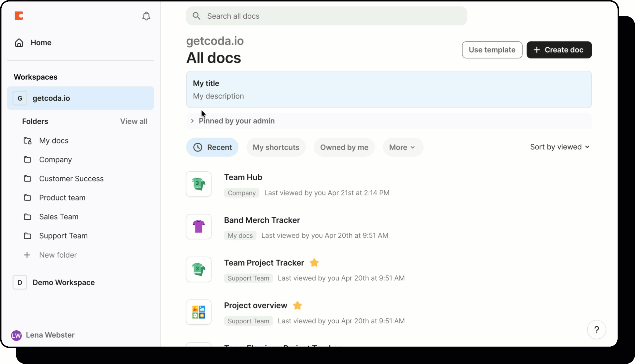This screenshot has height=364, width=635.
Task: Click the Customer Success folder icon
Action: coord(28,179)
